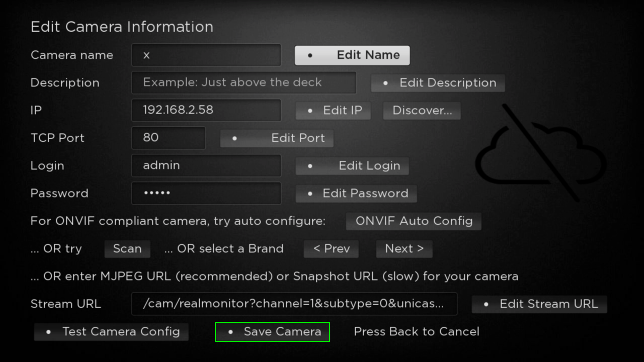
Task: Select the Password field
Action: coord(206,193)
